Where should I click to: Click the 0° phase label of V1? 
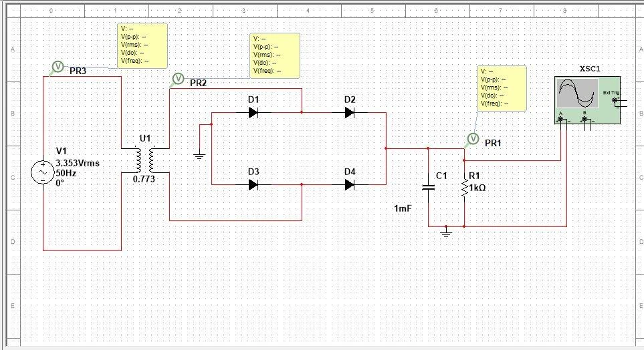pos(60,183)
